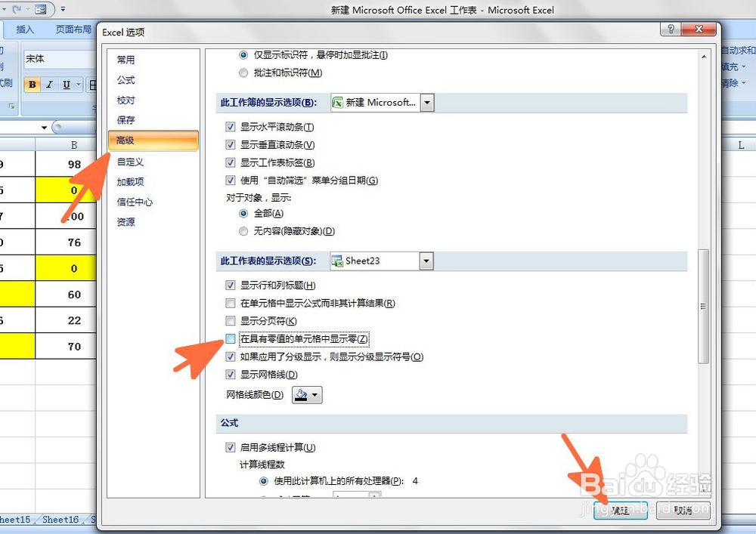Open 常用 options category
The image size is (756, 534).
[125, 60]
